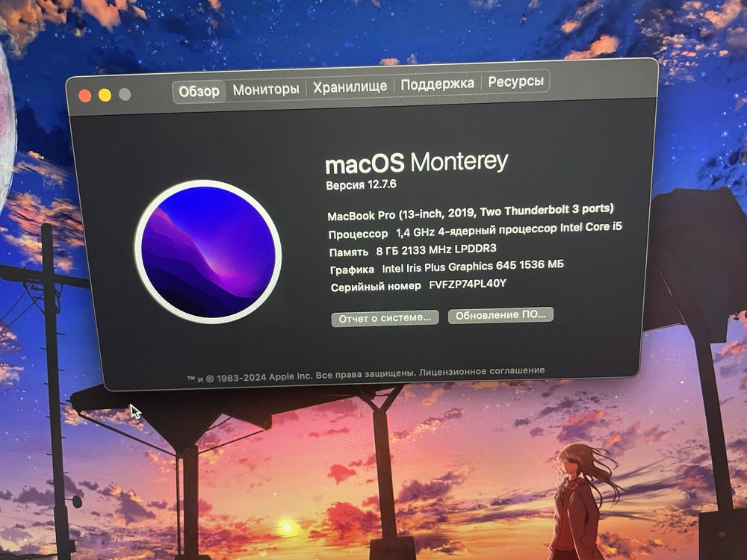The image size is (747, 560).
Task: Close the About This Mac window
Action: click(x=85, y=96)
